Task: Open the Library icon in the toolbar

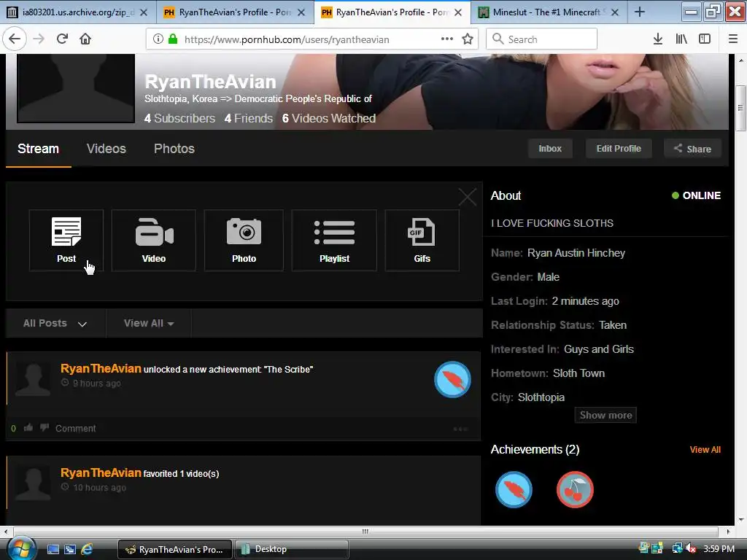Action: (681, 39)
